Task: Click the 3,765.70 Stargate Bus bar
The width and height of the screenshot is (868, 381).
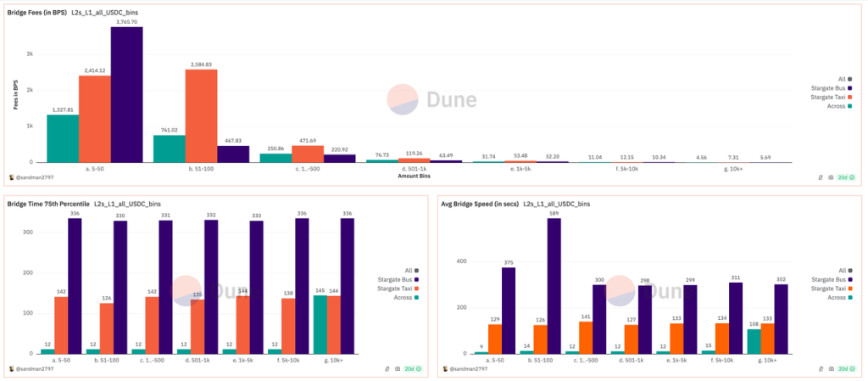Action: click(126, 93)
